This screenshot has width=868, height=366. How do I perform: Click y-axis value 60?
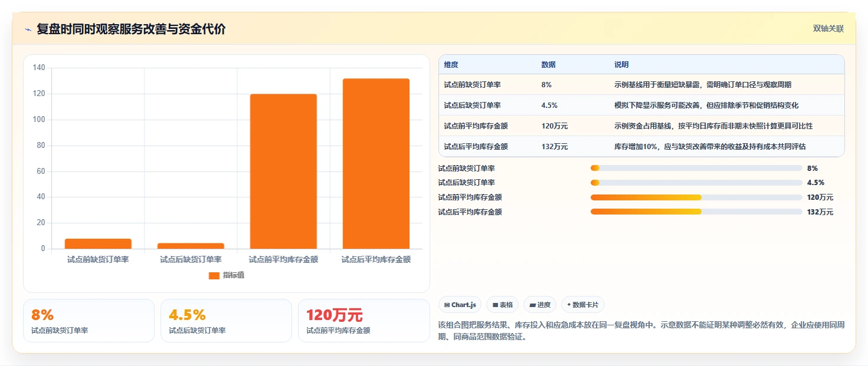click(41, 172)
